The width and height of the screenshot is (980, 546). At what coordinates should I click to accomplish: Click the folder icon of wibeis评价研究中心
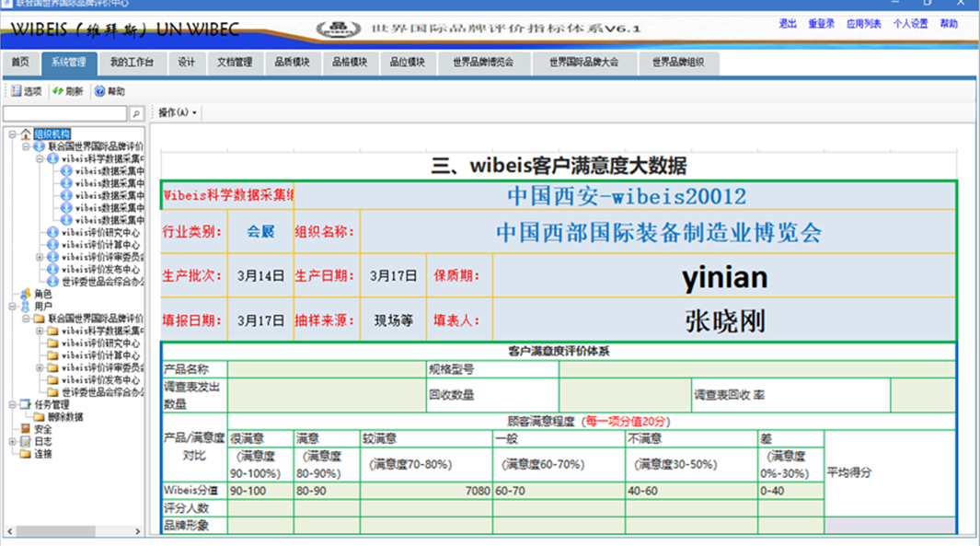53,343
